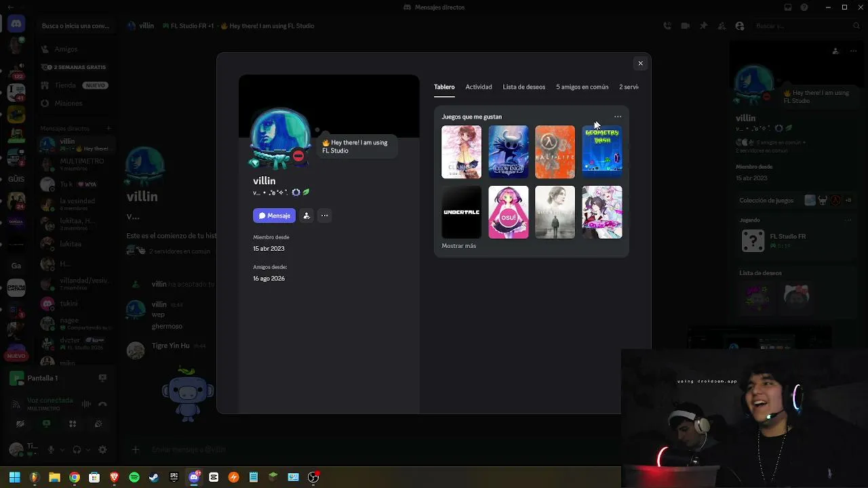The width and height of the screenshot is (868, 488).
Task: Open the soundboard icon in voice panel
Action: [99, 424]
